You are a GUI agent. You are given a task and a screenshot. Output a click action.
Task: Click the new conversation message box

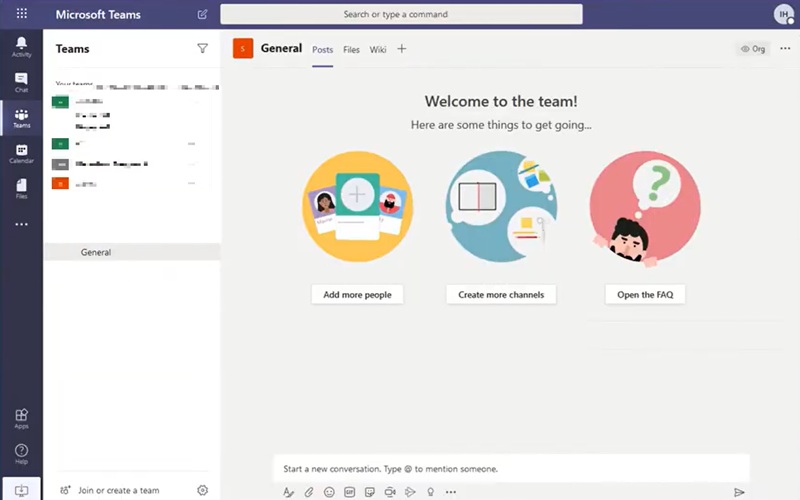point(510,468)
